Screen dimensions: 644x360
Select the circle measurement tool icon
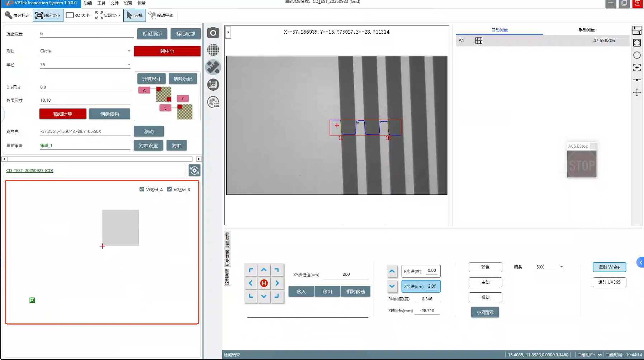tap(637, 55)
